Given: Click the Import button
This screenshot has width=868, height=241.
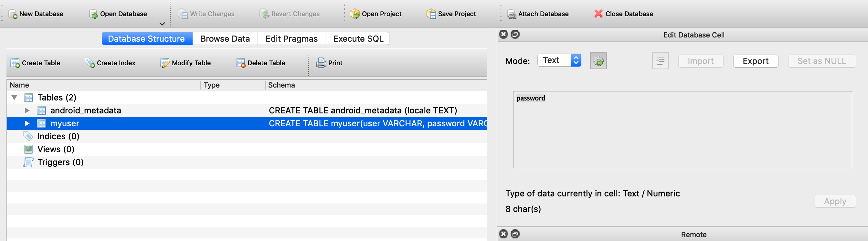Looking at the screenshot, I should click(x=701, y=61).
